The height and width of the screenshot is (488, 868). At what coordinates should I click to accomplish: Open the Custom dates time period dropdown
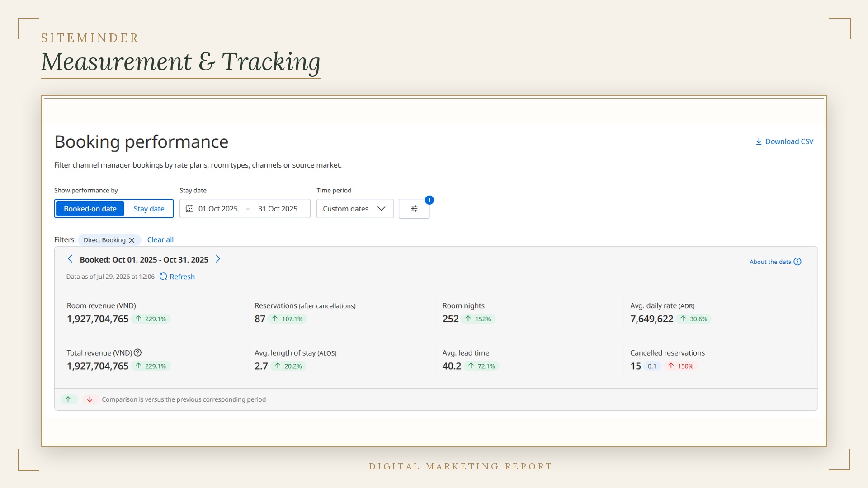pos(355,209)
